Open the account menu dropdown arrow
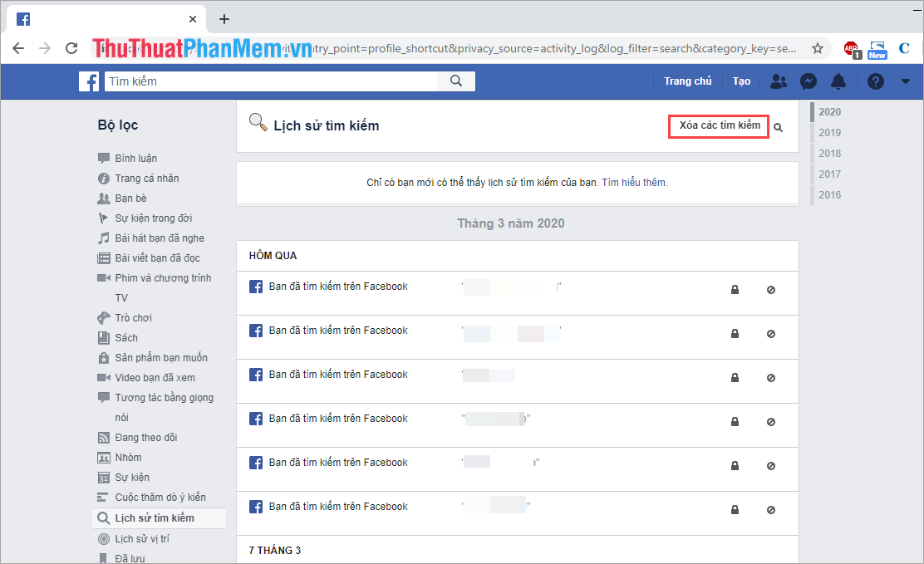 [905, 81]
